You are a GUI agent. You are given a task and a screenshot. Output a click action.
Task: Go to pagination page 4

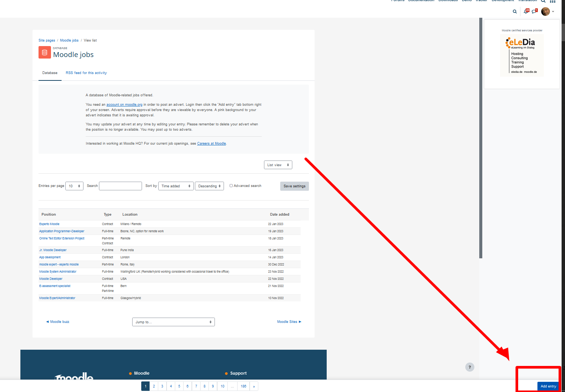point(171,386)
